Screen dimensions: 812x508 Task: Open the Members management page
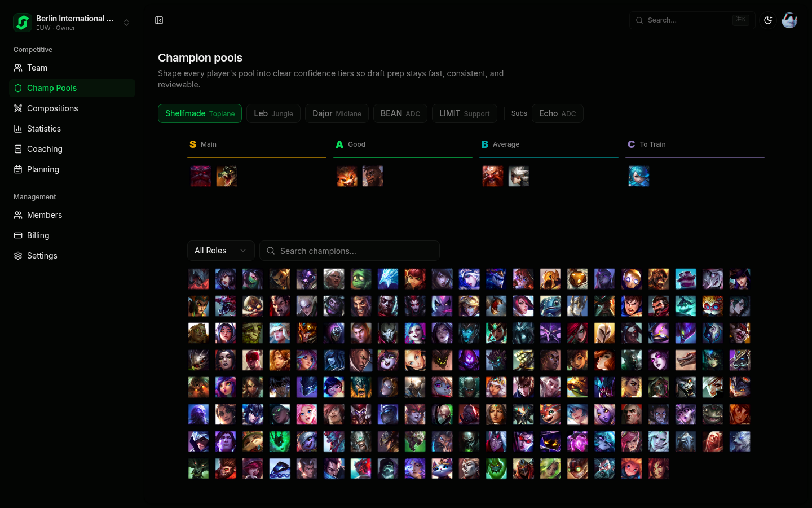(x=72, y=215)
